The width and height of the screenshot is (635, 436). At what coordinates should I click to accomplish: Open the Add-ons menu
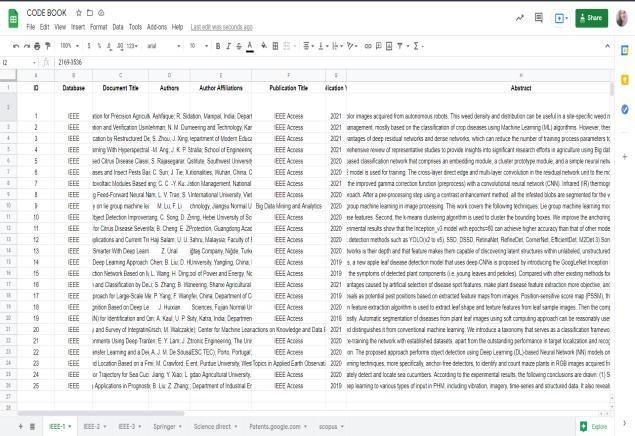pos(157,27)
